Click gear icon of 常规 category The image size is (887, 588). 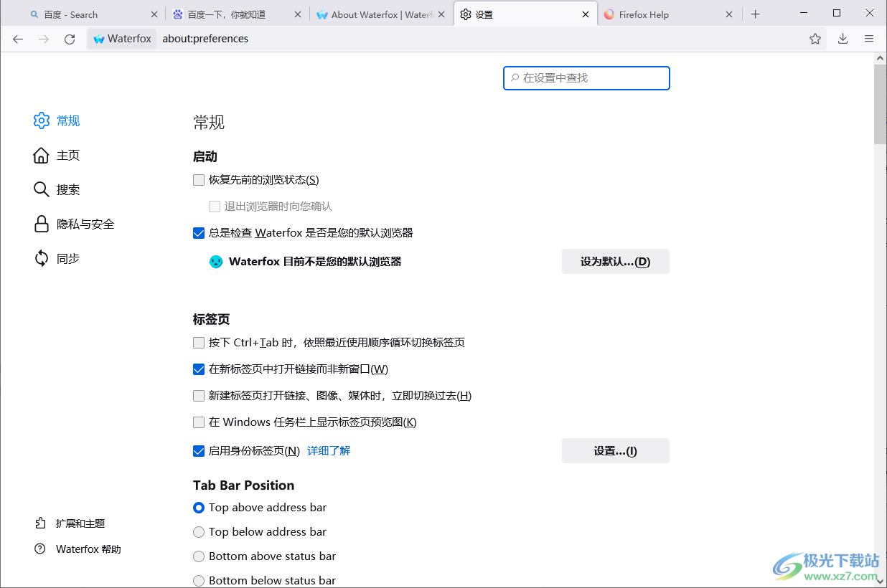[42, 120]
